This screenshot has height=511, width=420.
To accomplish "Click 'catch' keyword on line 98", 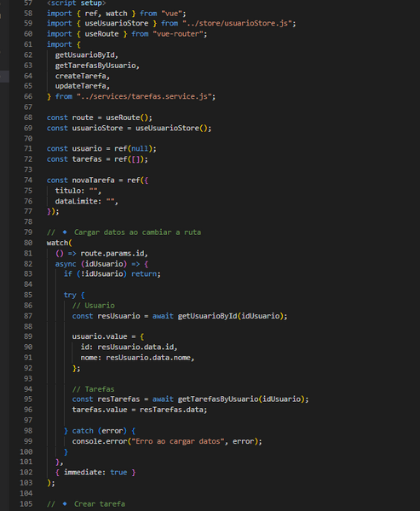I will coord(83,431).
